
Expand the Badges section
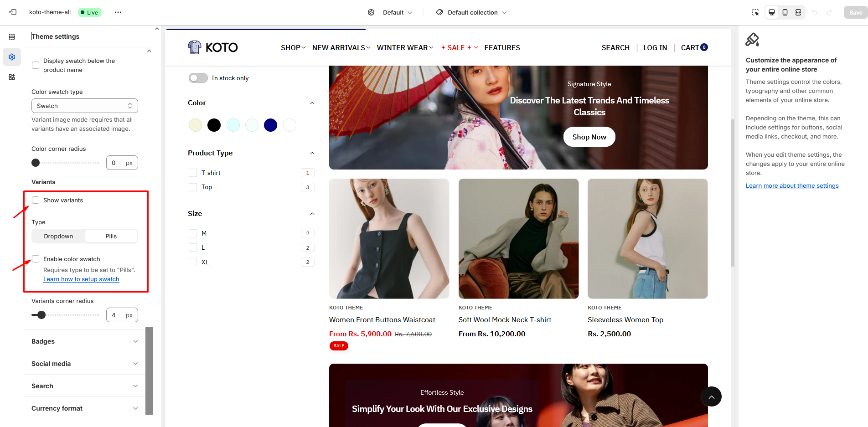tap(85, 341)
